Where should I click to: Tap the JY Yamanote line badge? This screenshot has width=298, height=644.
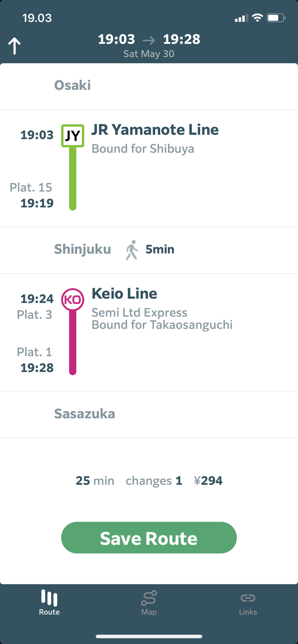[x=73, y=136]
